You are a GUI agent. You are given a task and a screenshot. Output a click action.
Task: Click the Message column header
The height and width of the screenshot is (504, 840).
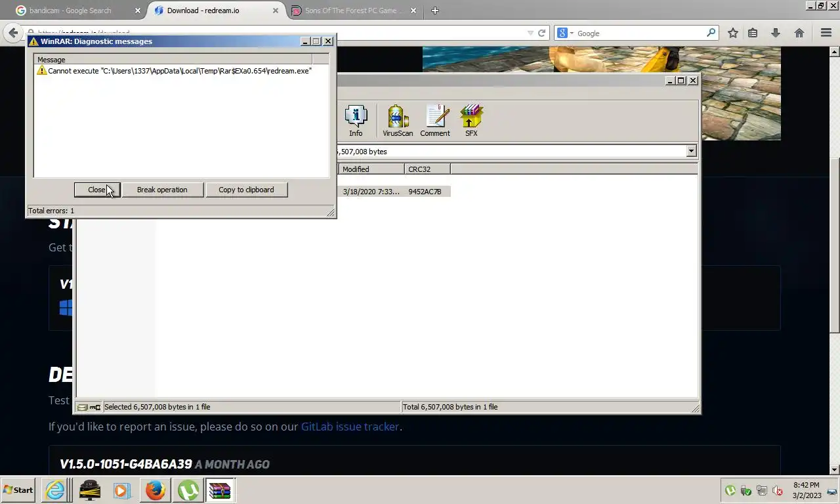point(174,60)
